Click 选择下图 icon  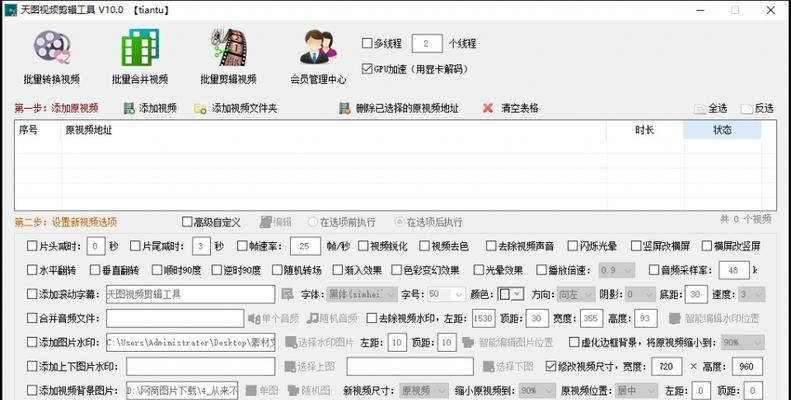pyautogui.click(x=488, y=367)
